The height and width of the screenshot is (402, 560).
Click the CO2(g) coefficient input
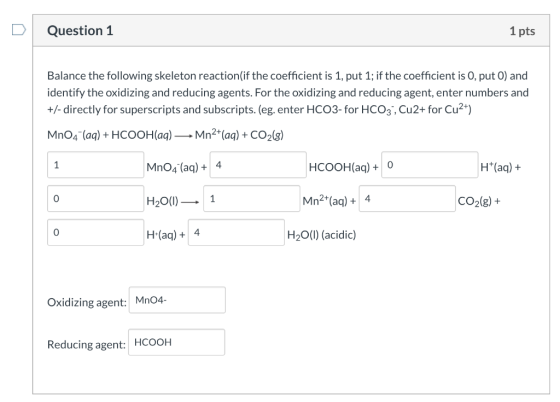(407, 199)
